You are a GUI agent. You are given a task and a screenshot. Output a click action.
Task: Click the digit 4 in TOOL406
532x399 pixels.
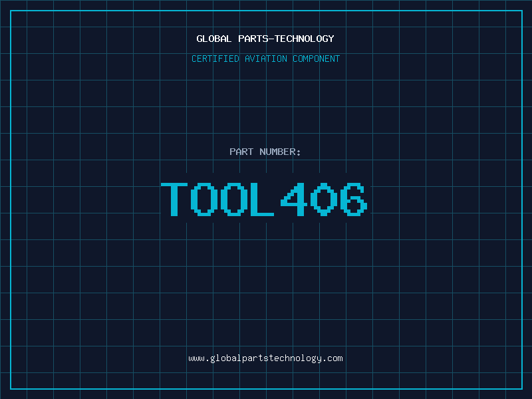[293, 199]
